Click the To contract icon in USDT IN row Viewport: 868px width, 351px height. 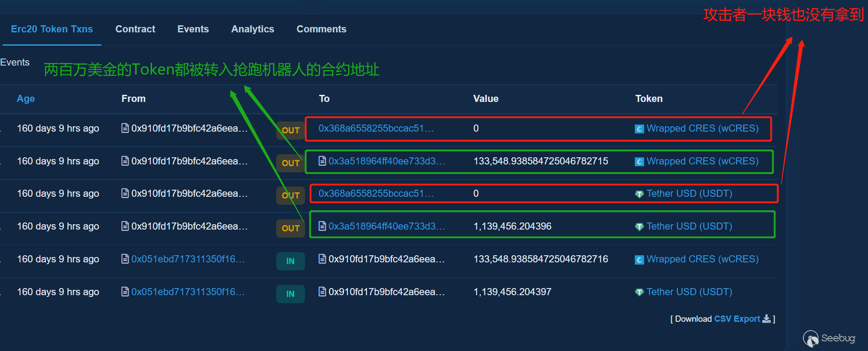click(322, 292)
